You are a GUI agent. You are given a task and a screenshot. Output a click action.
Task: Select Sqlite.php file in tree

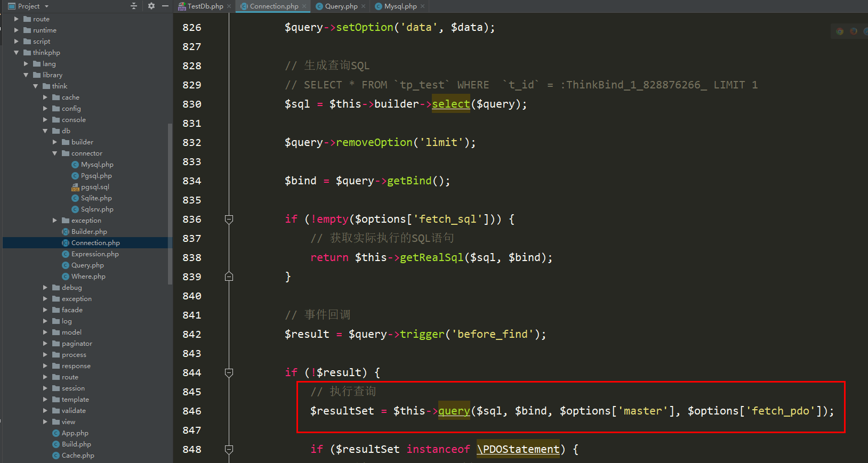click(x=96, y=198)
